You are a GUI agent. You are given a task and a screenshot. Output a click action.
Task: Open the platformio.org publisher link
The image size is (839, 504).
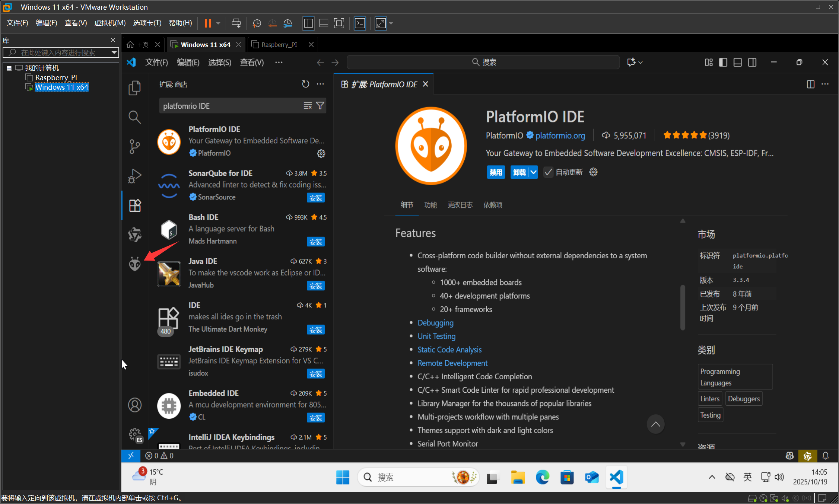pos(560,135)
